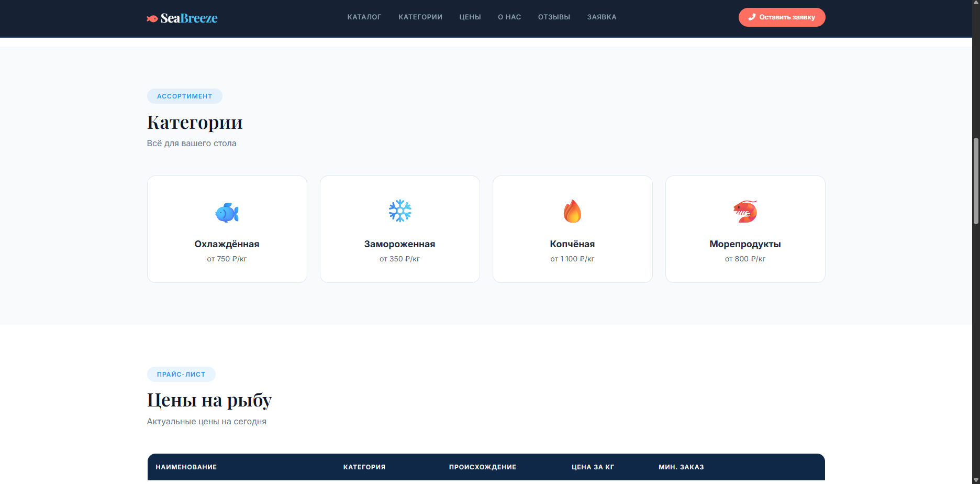Click subtitle Всё для вашего стола
980x484 pixels.
tap(192, 144)
